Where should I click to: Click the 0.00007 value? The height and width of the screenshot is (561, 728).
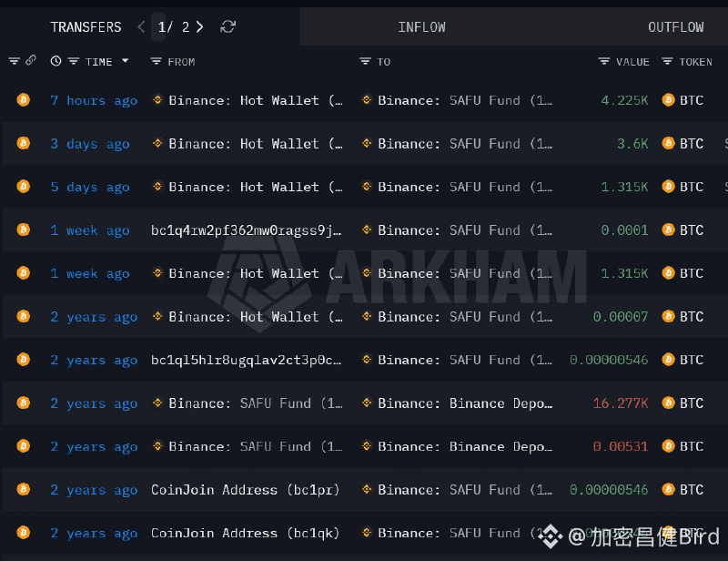[621, 317]
